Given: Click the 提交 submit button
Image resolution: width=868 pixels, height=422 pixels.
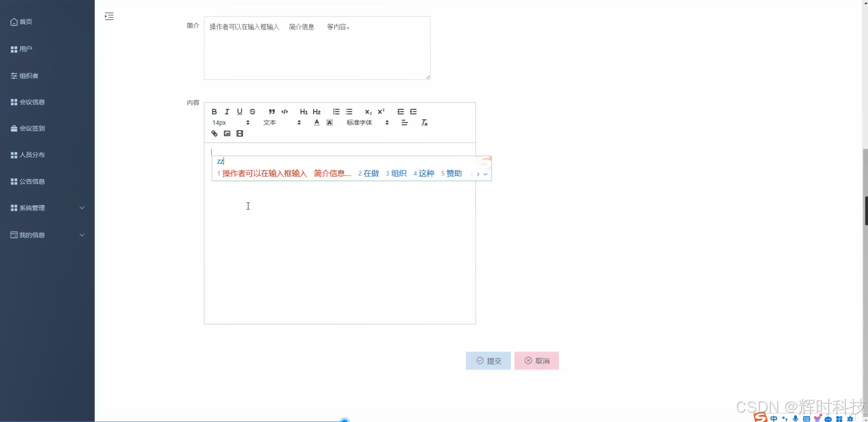Looking at the screenshot, I should [488, 360].
